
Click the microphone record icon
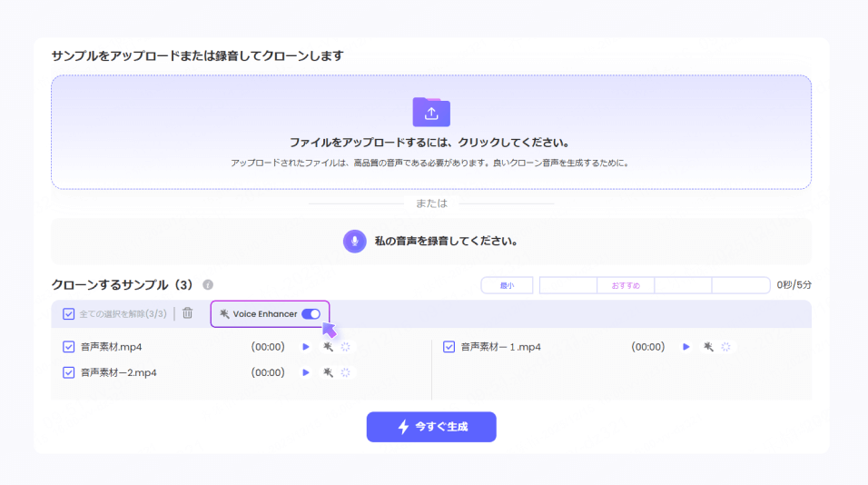(x=354, y=242)
